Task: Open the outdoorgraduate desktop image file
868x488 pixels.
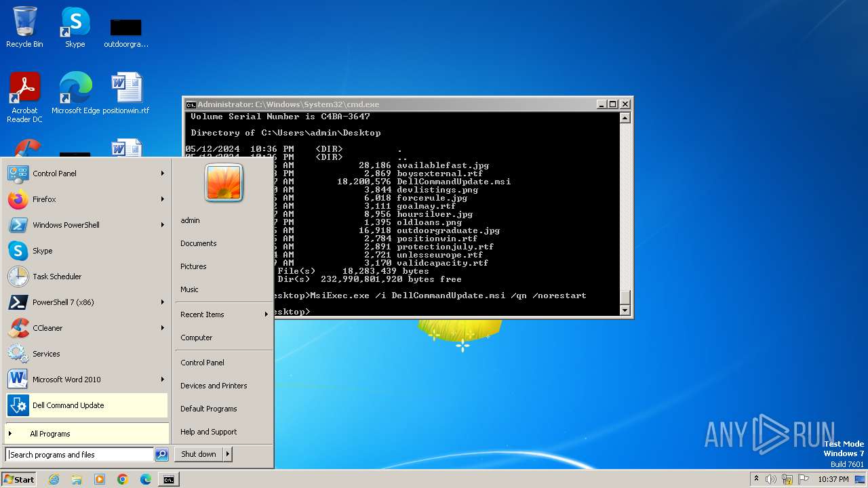Action: (125, 30)
